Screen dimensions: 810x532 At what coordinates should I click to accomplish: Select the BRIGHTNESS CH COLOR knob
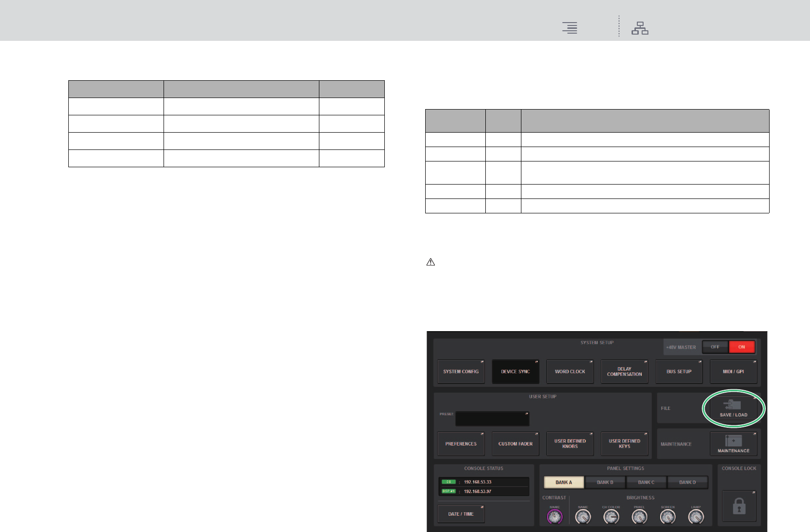point(611,517)
